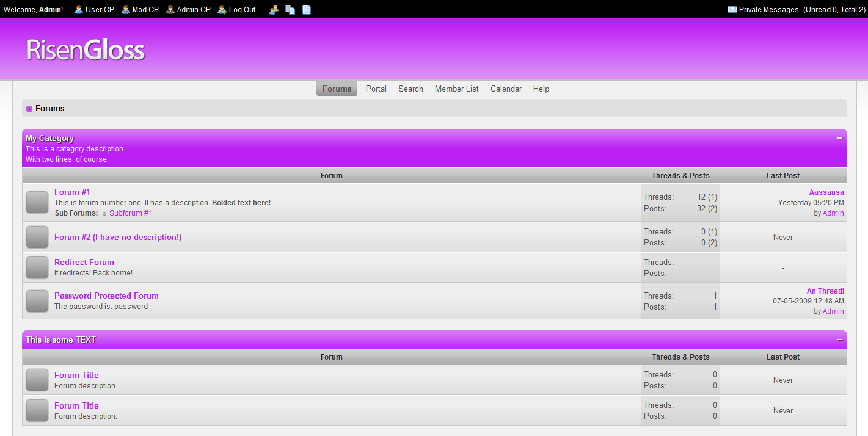
Task: Click the status icon for Forum #1
Action: tap(37, 202)
